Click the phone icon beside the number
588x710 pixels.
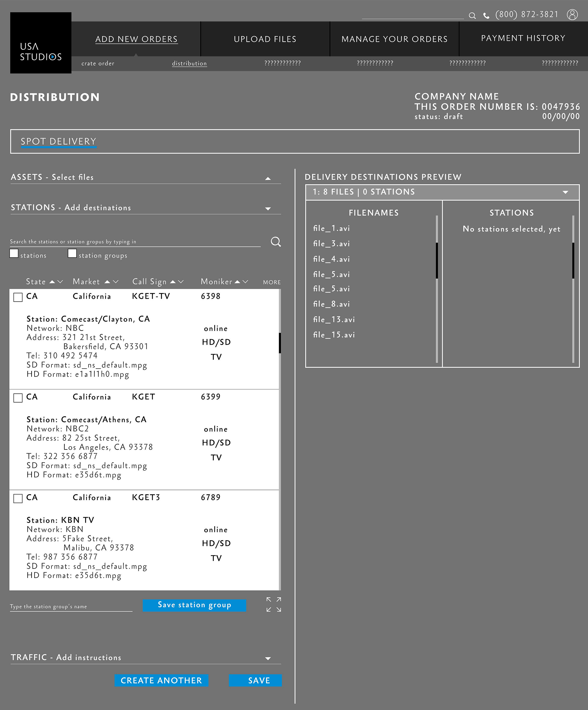click(x=486, y=16)
